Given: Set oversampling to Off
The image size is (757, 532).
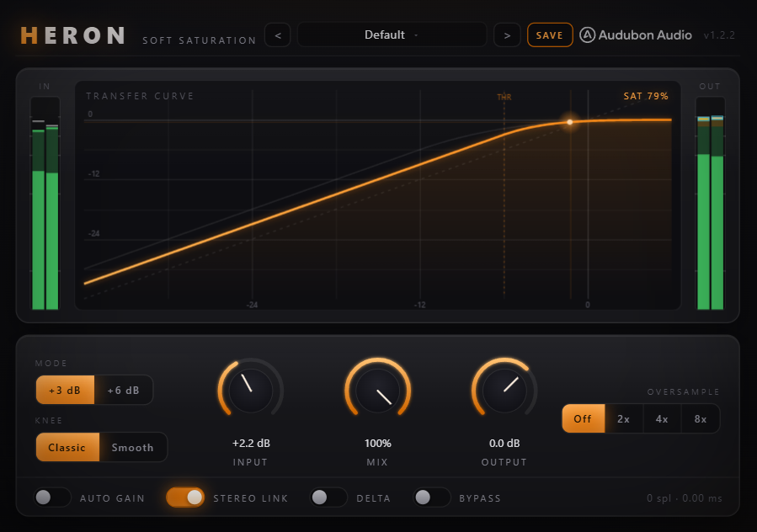Looking at the screenshot, I should pyautogui.click(x=584, y=418).
